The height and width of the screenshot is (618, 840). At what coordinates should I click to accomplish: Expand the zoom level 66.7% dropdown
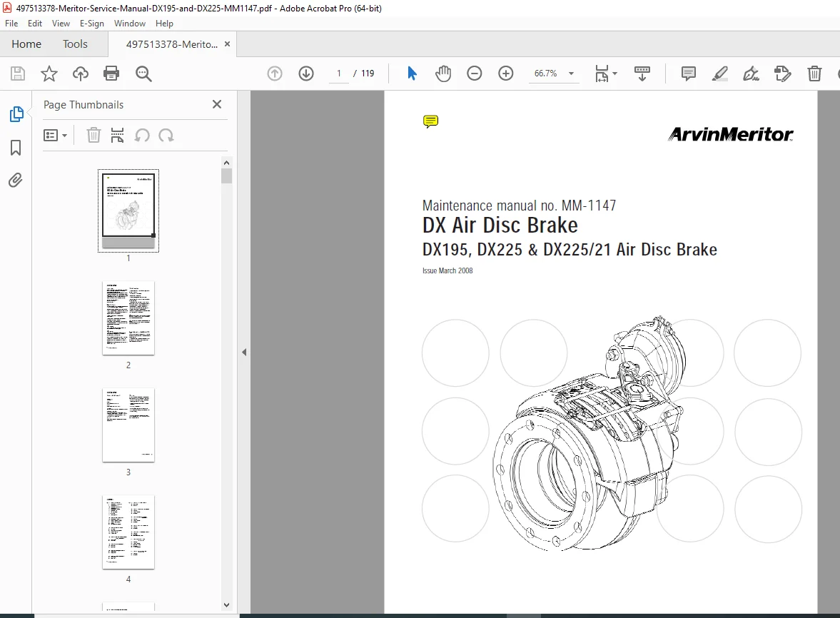(x=571, y=74)
